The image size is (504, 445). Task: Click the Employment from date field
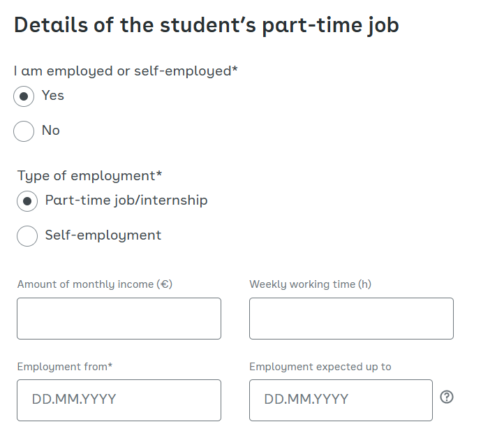click(119, 400)
